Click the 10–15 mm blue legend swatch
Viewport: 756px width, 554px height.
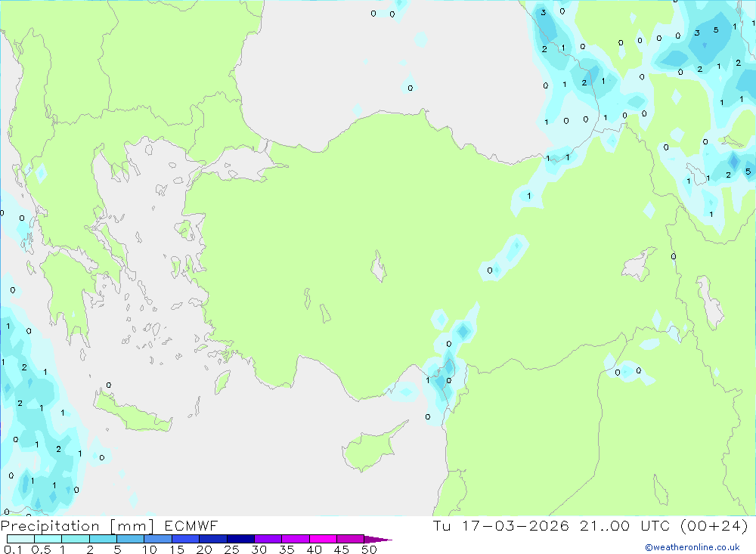[x=158, y=539]
